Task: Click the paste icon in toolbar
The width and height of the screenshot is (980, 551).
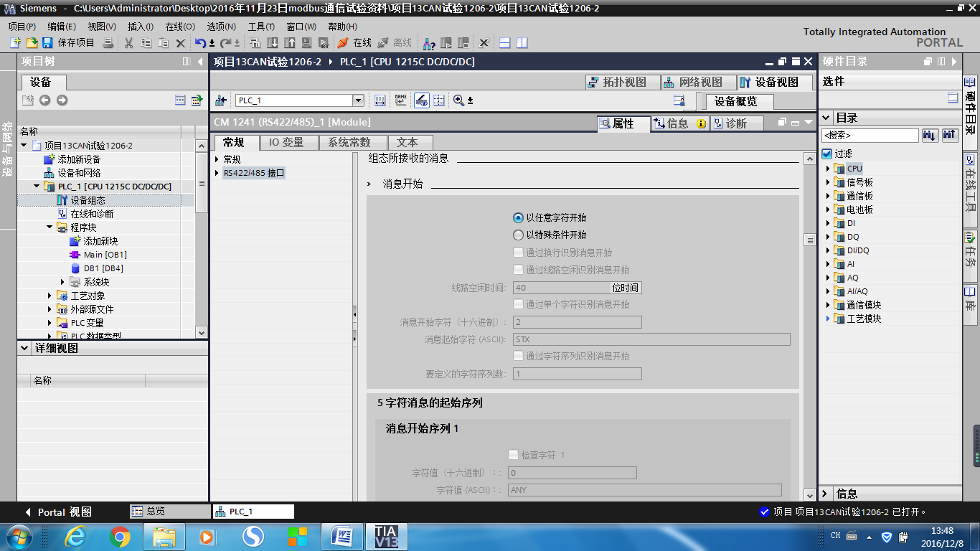Action: tap(163, 43)
